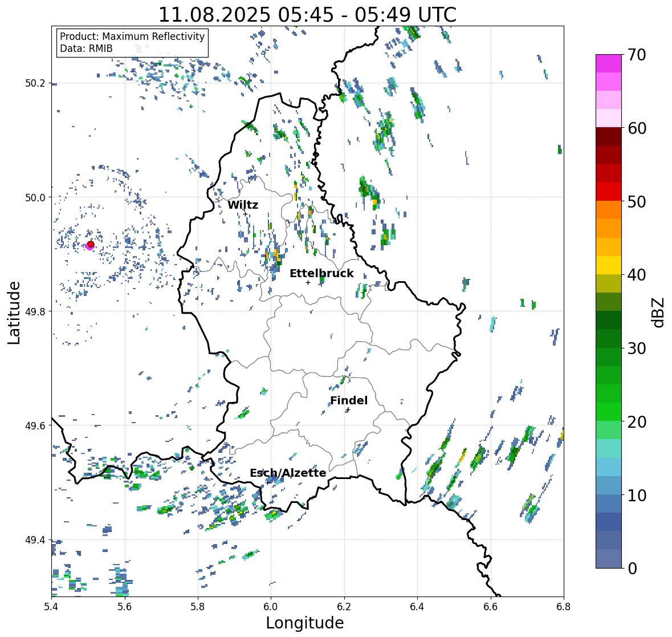This screenshot has width=672, height=637.
Task: Click the 5.8 longitude tick label
Action: (x=198, y=607)
